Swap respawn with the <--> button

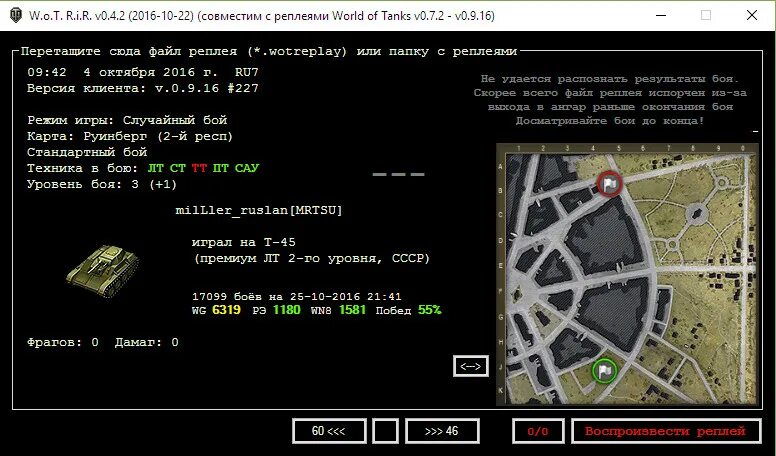[x=471, y=366]
